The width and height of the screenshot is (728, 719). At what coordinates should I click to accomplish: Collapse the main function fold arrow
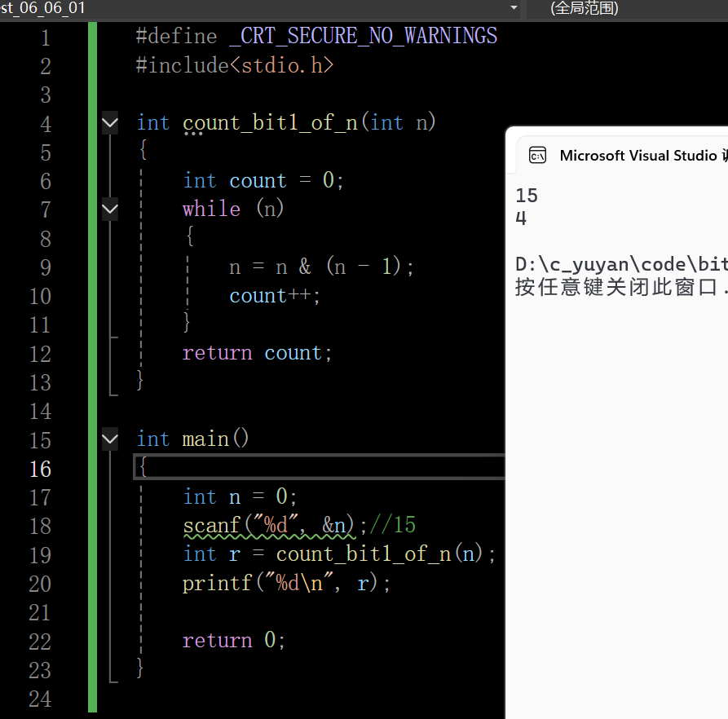(110, 439)
